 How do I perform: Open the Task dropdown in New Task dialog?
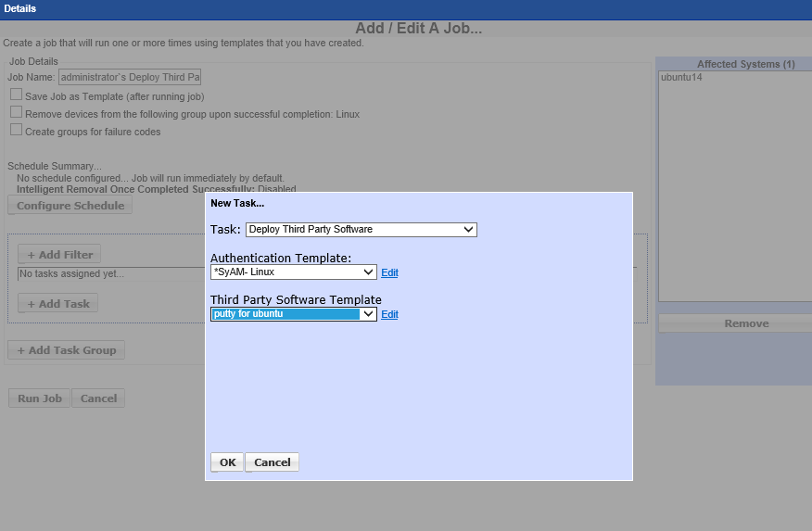pos(361,230)
